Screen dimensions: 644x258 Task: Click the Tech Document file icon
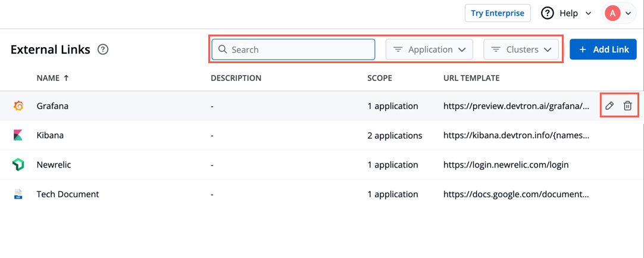tap(18, 194)
